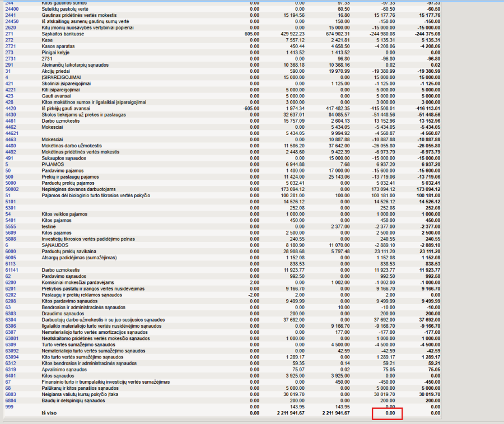Open account 4420 link
Screen dimensions: 504x424
(10, 108)
